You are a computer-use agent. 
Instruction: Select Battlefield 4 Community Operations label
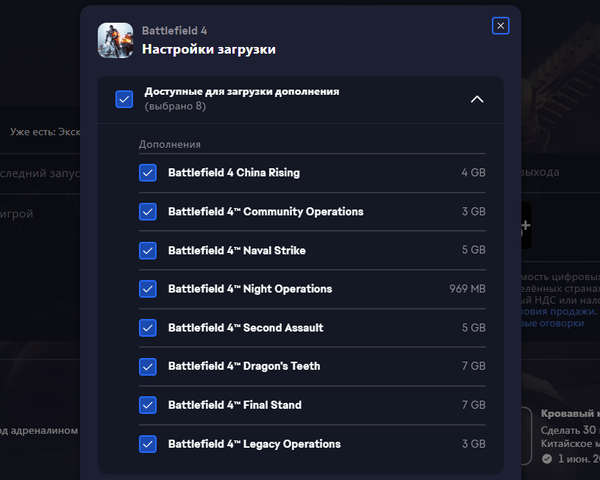266,212
